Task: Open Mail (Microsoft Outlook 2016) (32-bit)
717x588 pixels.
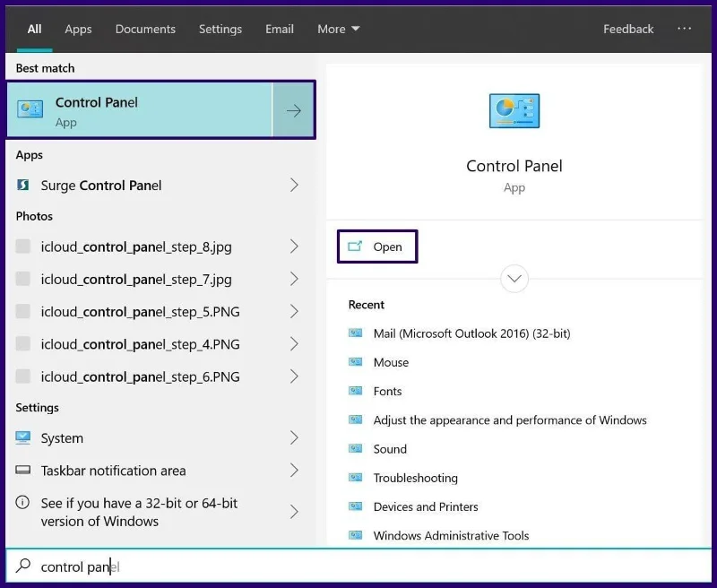Action: pyautogui.click(x=471, y=333)
